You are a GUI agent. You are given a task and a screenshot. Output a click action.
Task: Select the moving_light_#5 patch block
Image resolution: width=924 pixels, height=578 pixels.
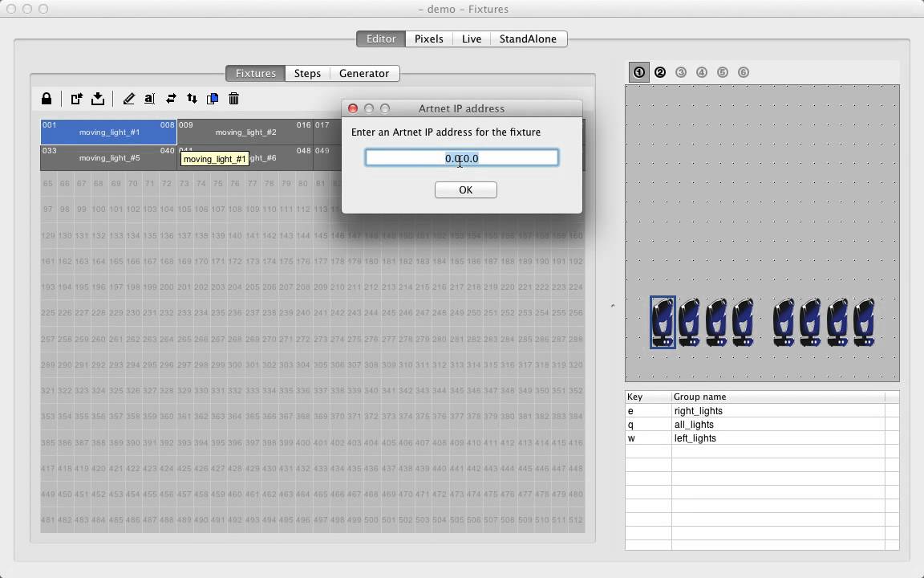tap(108, 158)
